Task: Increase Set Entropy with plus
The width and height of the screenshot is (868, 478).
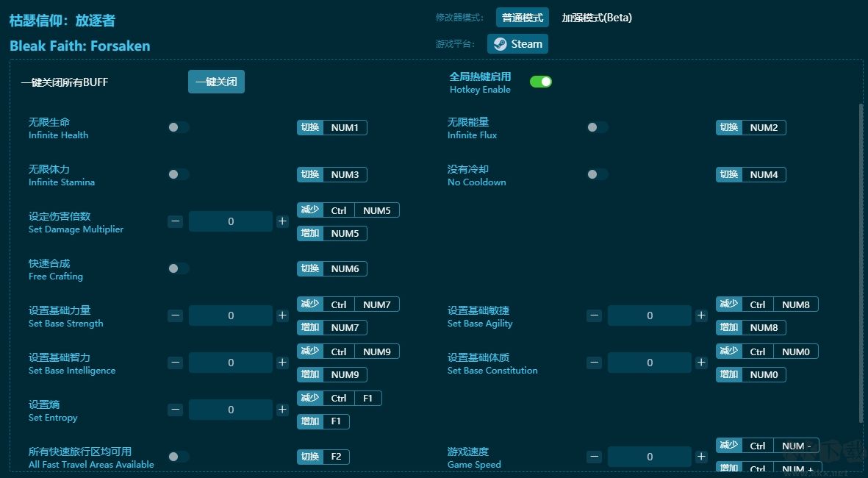Action: [282, 410]
